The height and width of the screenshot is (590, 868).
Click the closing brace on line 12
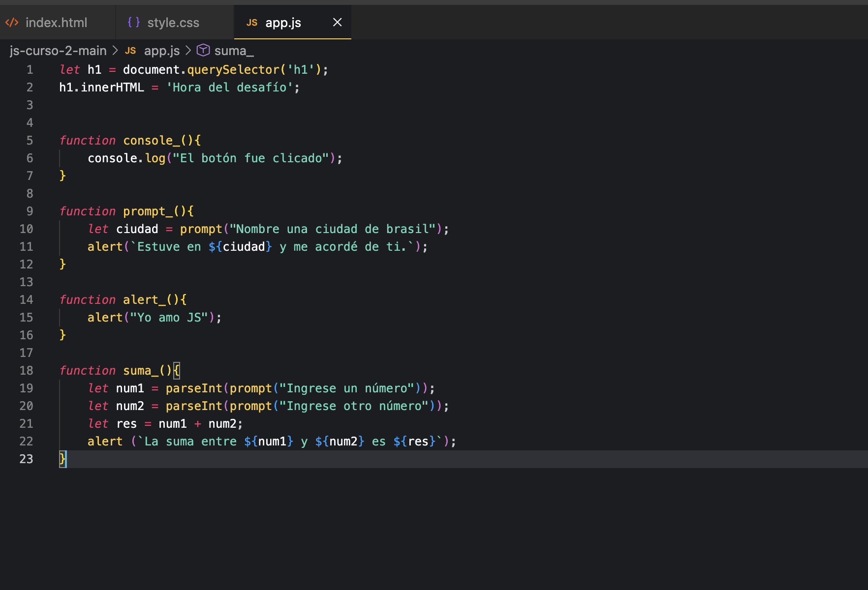(62, 265)
